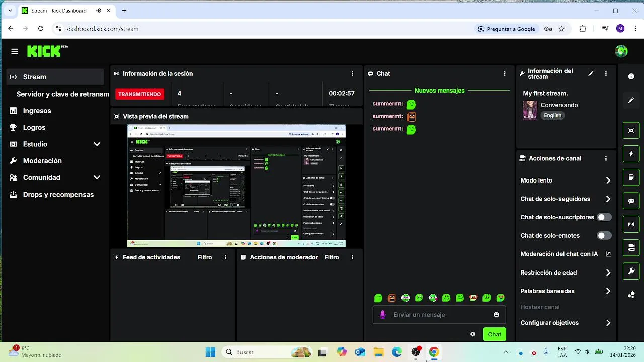Open Moderación del chat con IA external link
Image resolution: width=644 pixels, height=362 pixels.
click(608, 254)
